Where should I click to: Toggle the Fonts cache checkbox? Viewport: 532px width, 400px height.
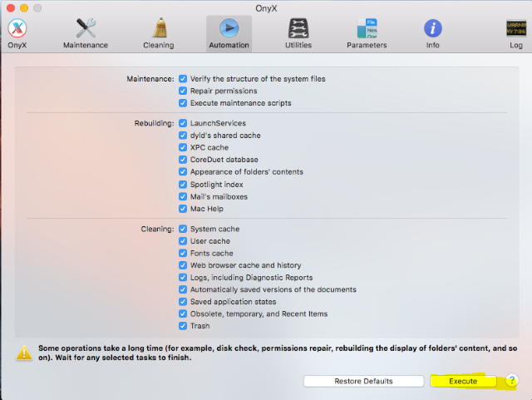pos(183,254)
